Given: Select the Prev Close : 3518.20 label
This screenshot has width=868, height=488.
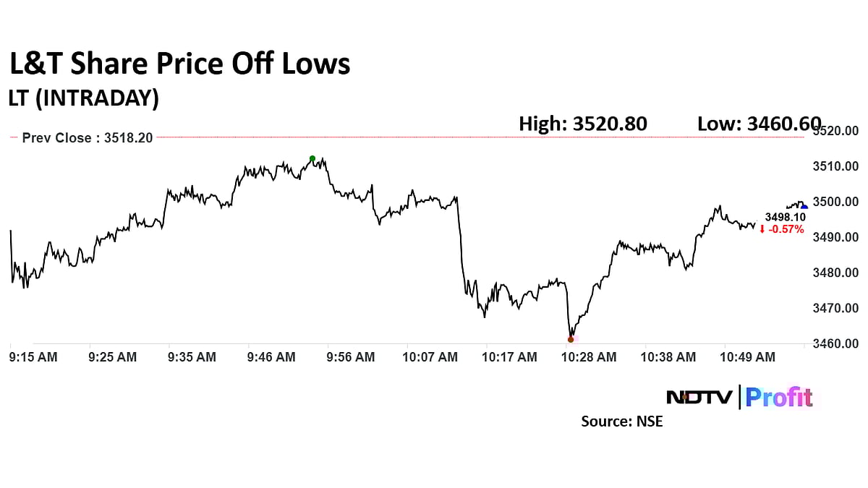Looking at the screenshot, I should 87,137.
